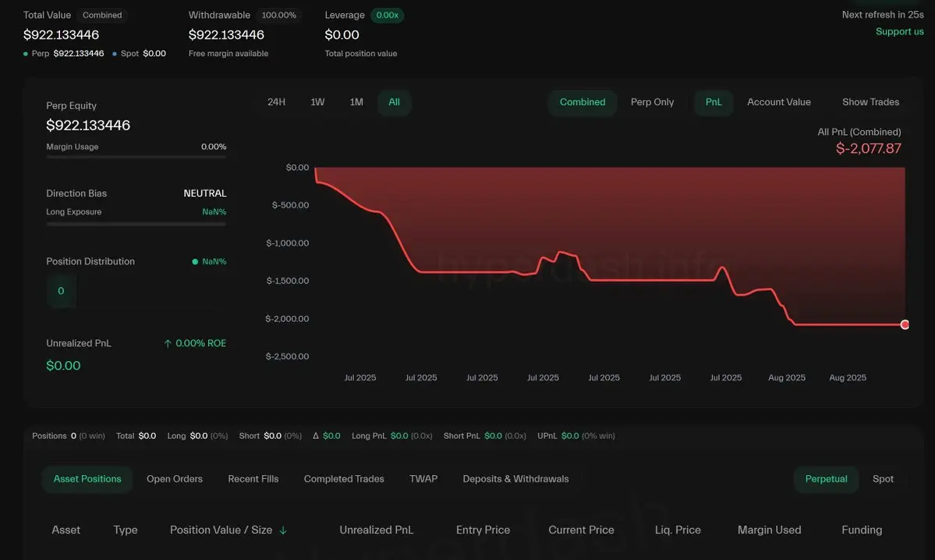Open the TWAP tab
Image resolution: width=935 pixels, height=560 pixels.
pos(423,479)
